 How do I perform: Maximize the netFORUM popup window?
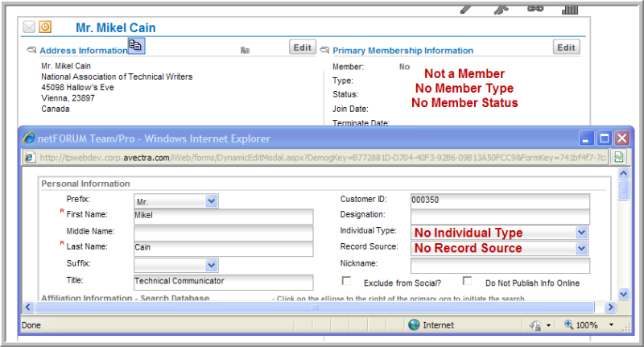click(605, 138)
